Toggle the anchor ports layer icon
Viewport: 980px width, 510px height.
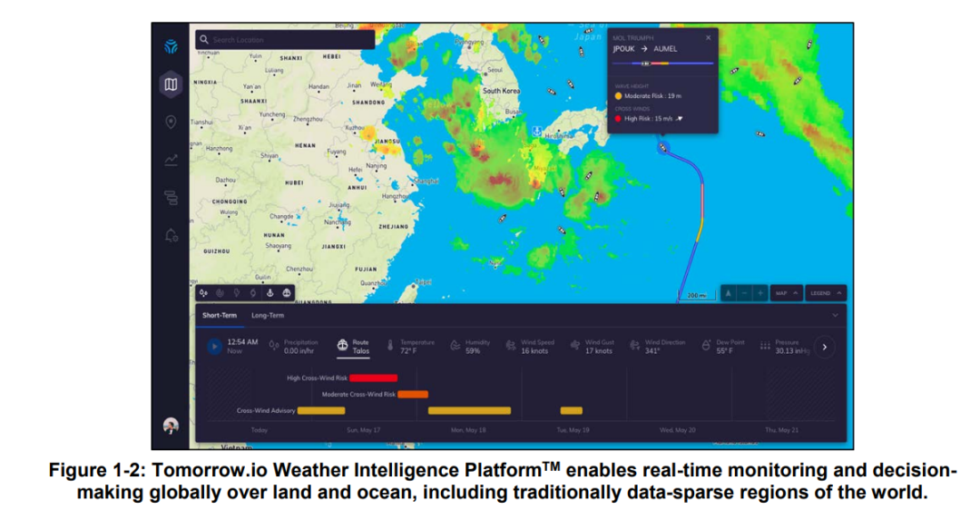pyautogui.click(x=270, y=292)
